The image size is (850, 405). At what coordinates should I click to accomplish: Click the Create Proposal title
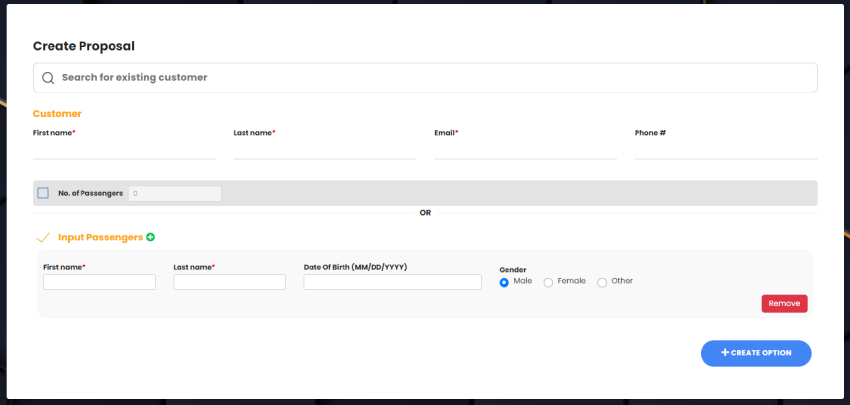coord(83,46)
